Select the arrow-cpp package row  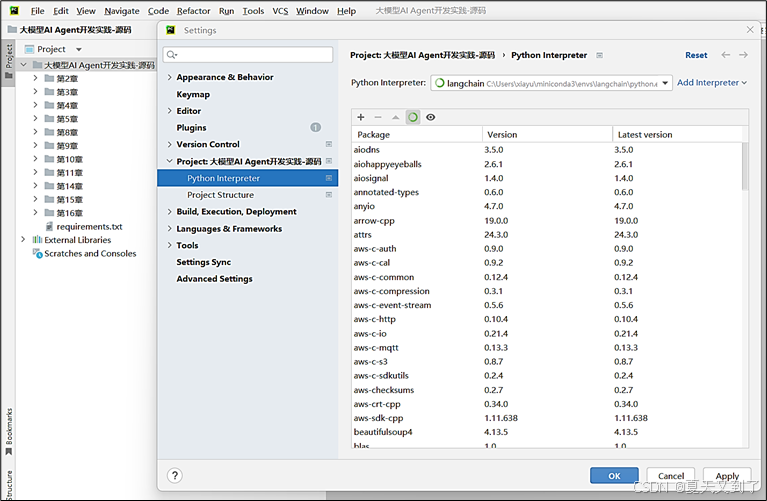point(547,221)
